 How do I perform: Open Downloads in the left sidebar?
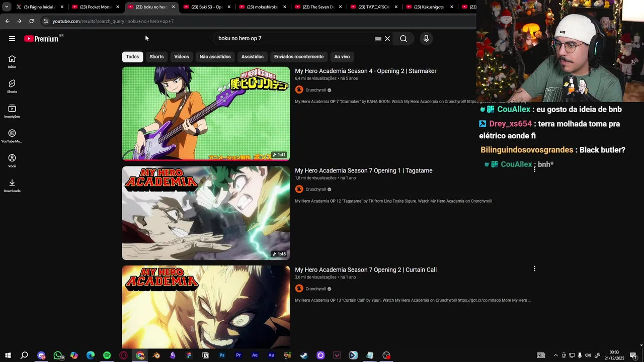(12, 186)
